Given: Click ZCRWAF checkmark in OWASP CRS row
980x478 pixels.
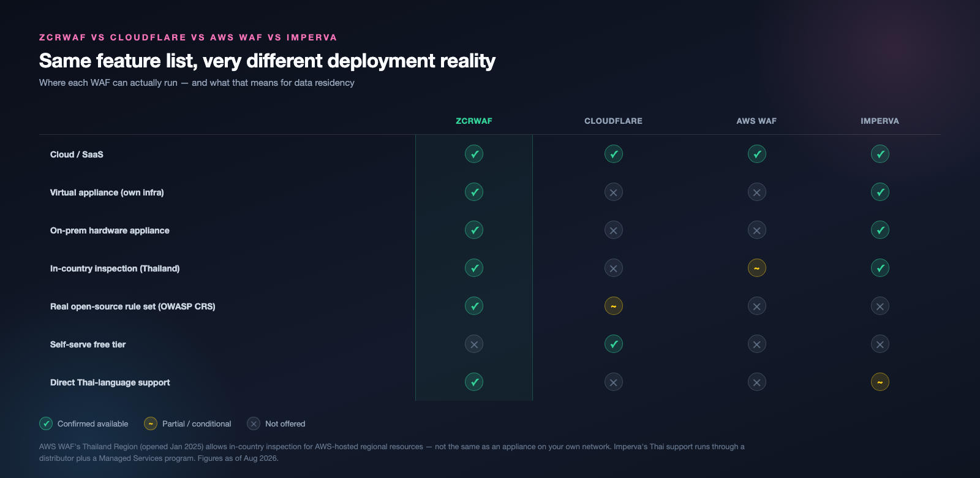Looking at the screenshot, I should click(x=474, y=306).
